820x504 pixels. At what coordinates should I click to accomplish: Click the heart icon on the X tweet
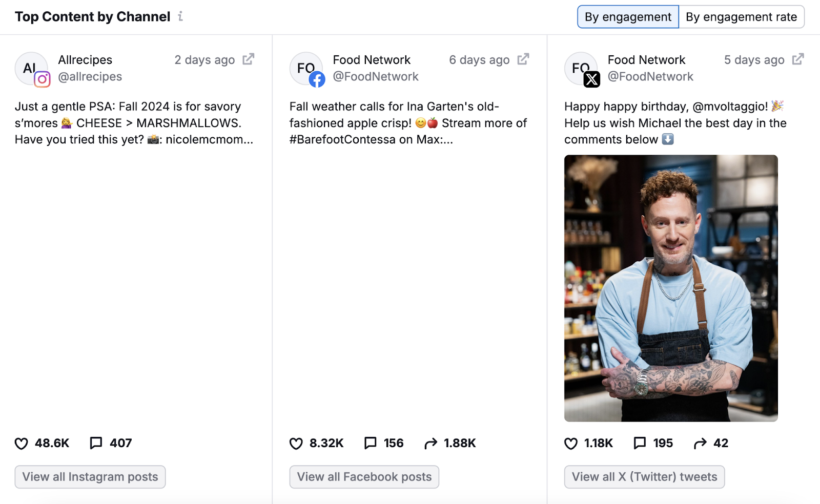click(x=570, y=443)
